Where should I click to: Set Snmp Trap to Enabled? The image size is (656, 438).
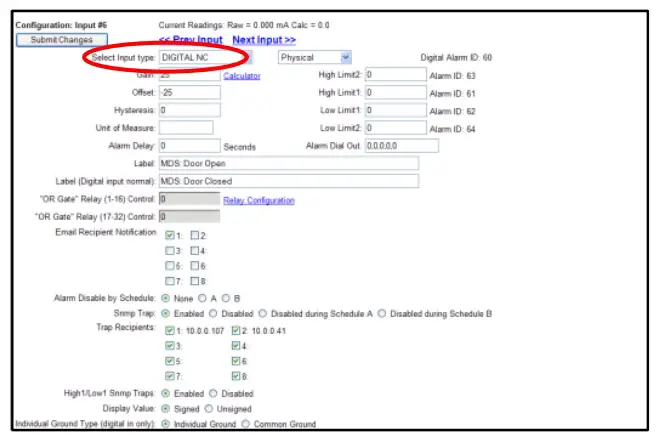pos(166,313)
